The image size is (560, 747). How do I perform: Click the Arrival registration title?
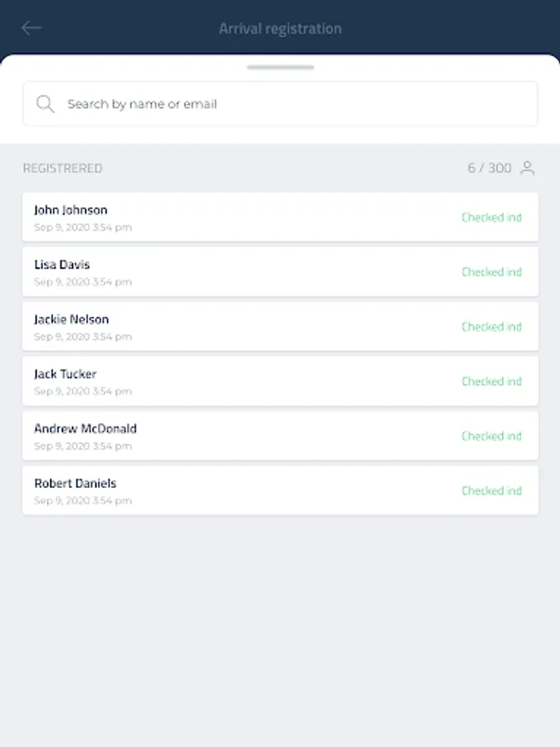(x=280, y=29)
